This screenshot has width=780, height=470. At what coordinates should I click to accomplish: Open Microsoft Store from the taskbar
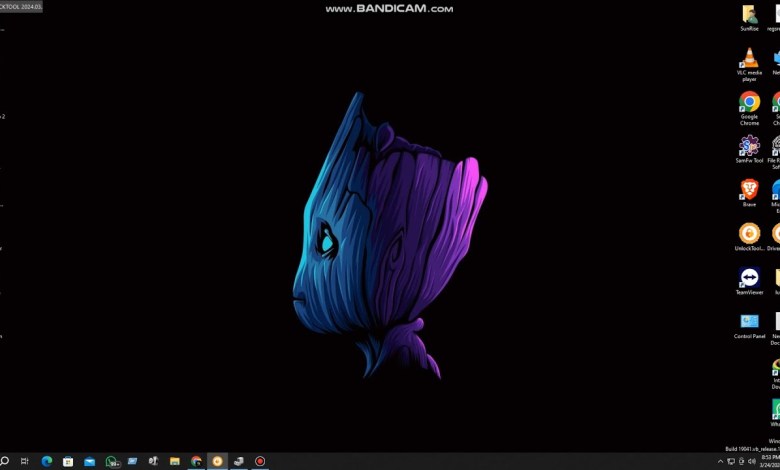click(68, 461)
